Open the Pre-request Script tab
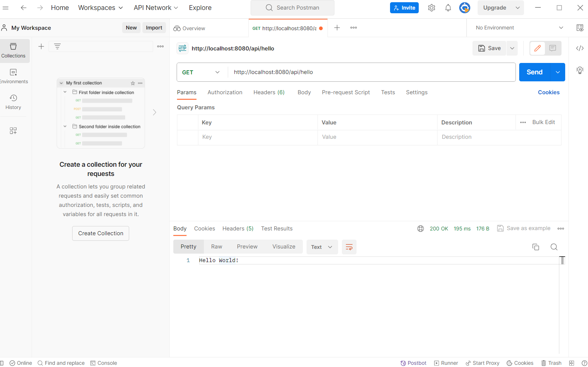 346,92
